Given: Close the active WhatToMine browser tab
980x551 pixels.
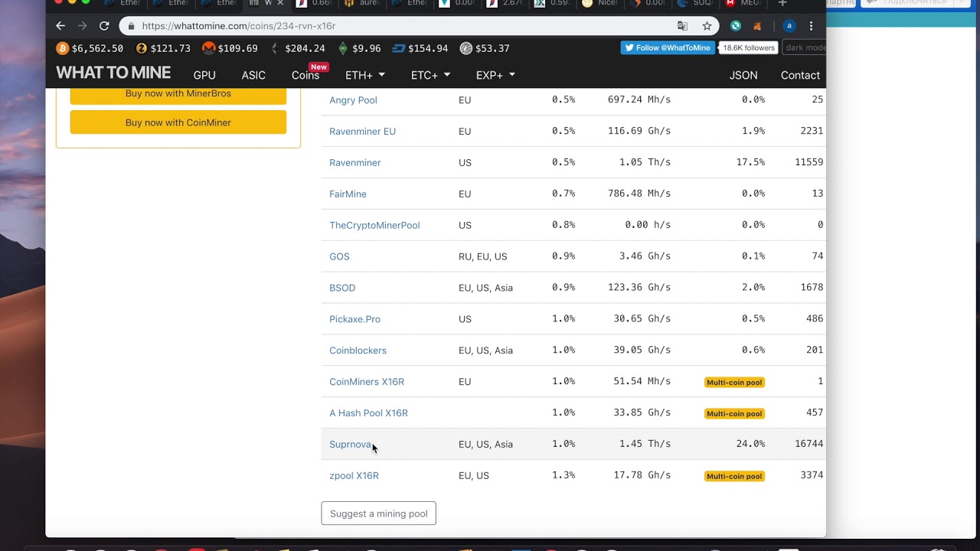Looking at the screenshot, I should (280, 3).
